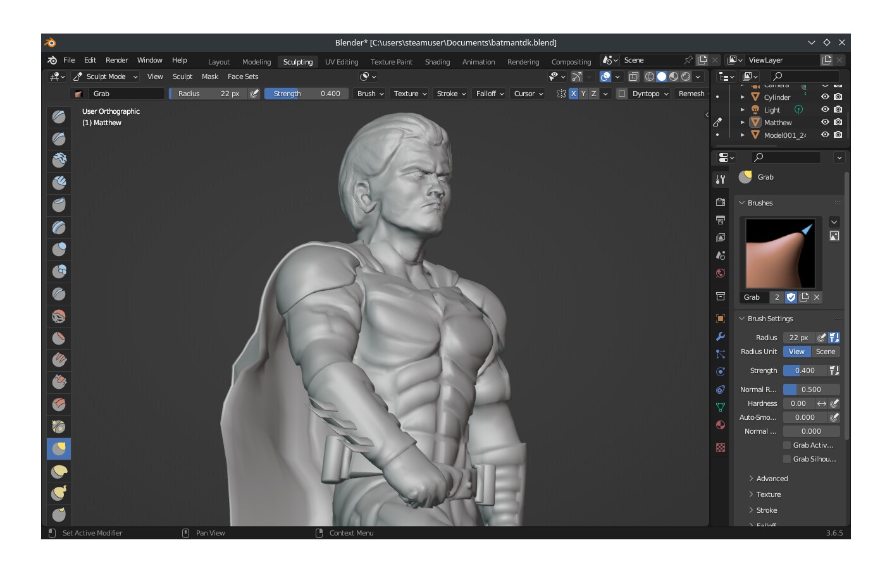Hide Matthew object in outliner

(x=825, y=122)
